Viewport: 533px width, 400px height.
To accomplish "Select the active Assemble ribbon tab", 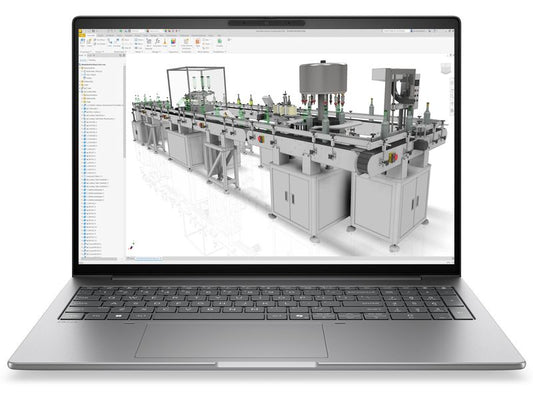I will (91, 35).
